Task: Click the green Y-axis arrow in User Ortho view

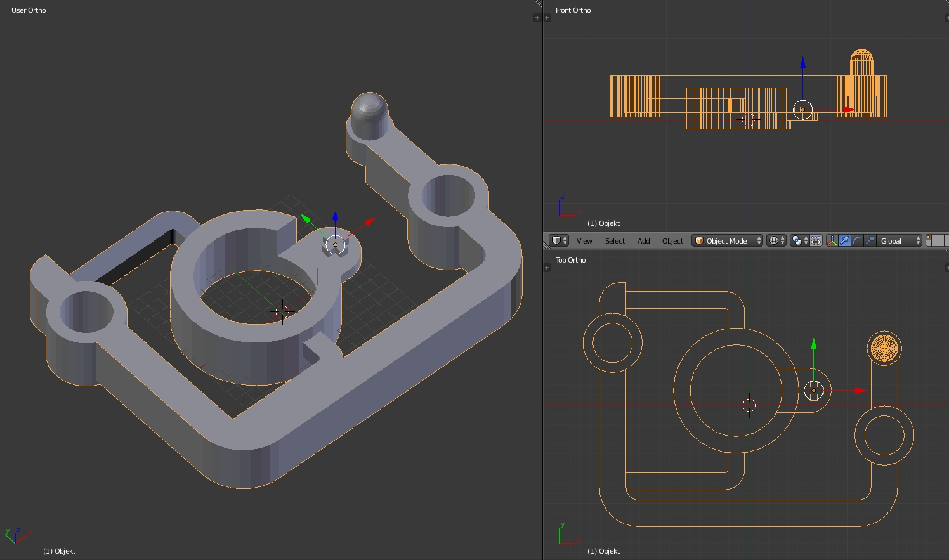Action: [x=306, y=219]
